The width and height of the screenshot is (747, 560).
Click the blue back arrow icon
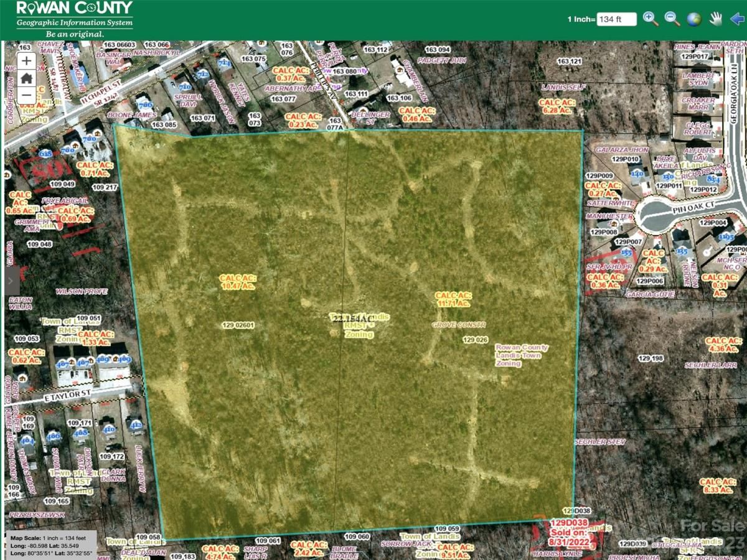pyautogui.click(x=738, y=19)
